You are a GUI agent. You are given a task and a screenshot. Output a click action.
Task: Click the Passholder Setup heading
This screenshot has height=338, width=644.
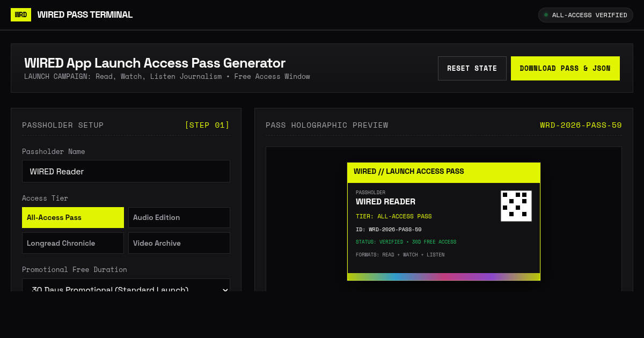coord(63,125)
